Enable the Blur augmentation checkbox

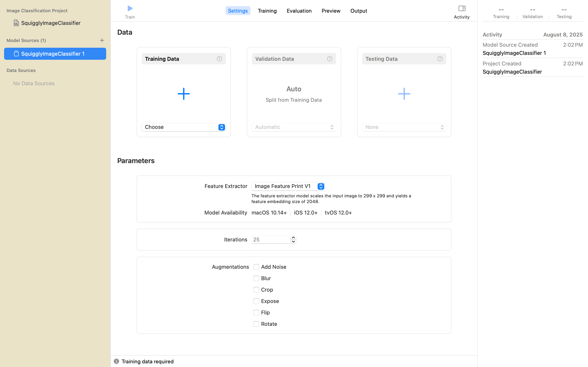[256, 278]
